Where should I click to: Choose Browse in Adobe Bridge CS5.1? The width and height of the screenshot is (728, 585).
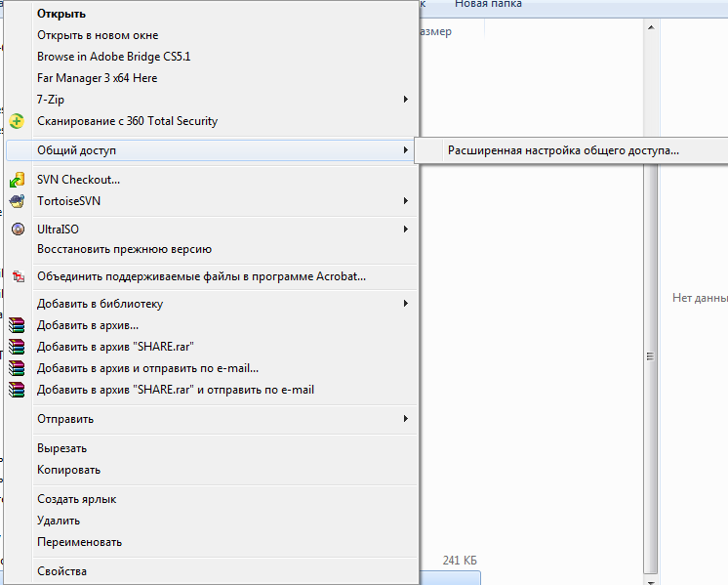[211, 57]
